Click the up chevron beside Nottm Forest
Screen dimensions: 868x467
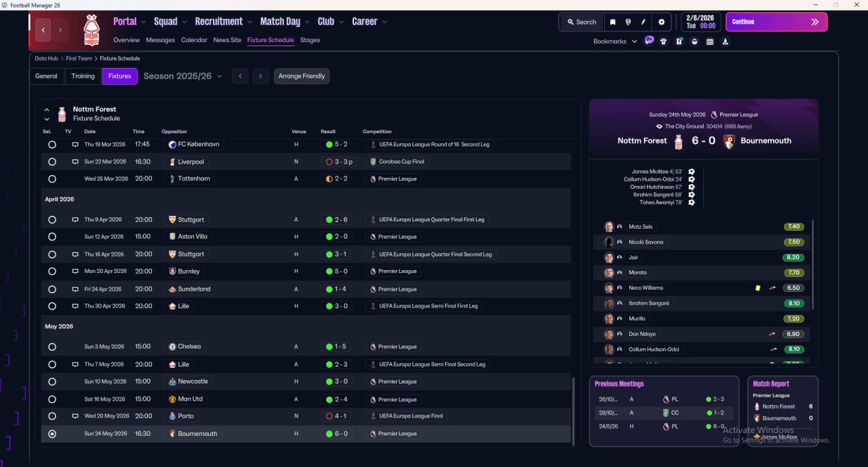pos(47,109)
